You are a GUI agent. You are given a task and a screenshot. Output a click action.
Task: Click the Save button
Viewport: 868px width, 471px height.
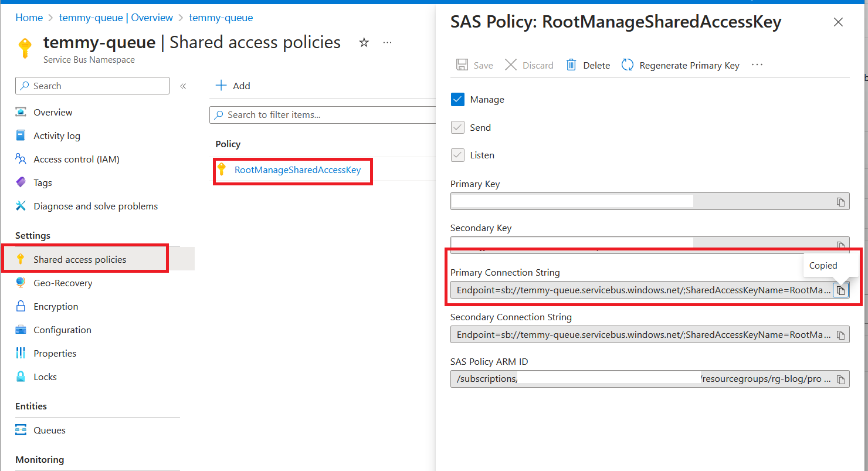474,65
